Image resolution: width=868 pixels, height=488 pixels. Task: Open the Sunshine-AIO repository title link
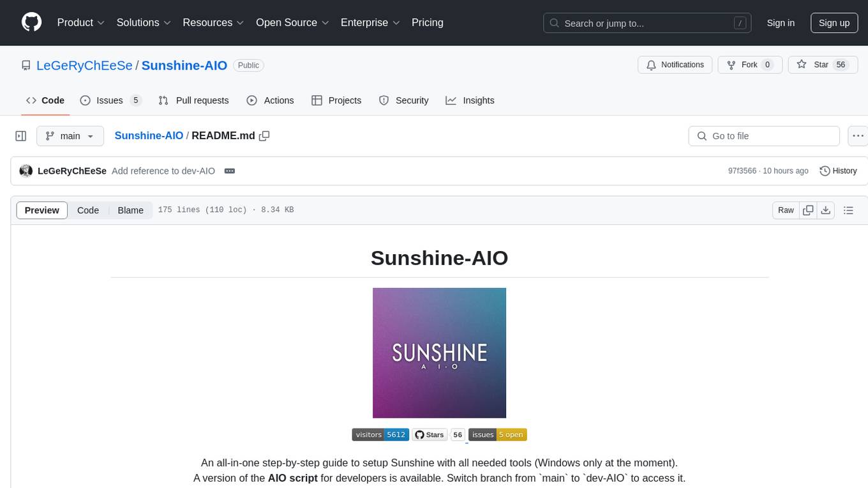point(184,65)
